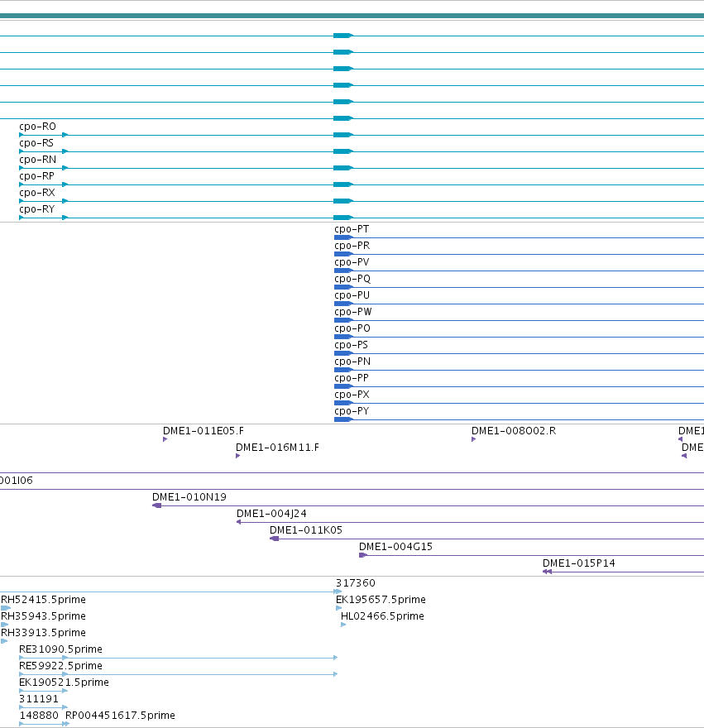Select the cpo-RN transcript label

pos(37,159)
